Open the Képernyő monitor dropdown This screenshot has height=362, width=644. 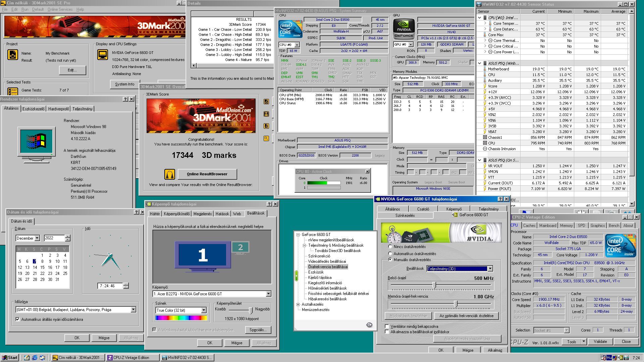[268, 294]
